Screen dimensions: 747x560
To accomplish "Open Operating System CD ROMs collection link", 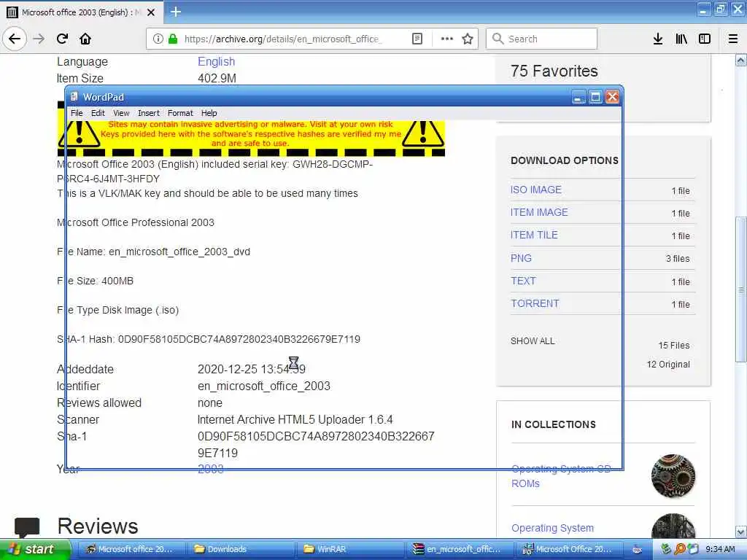I will tap(561, 476).
